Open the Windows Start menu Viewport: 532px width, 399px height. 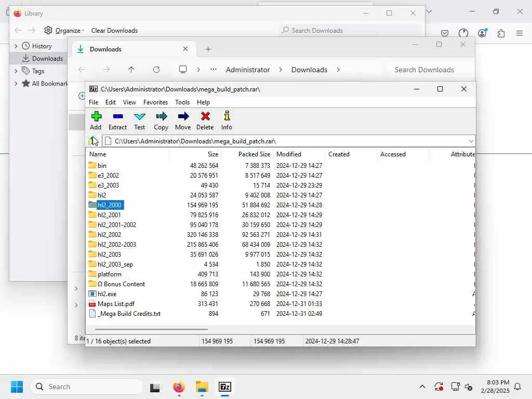[17, 387]
